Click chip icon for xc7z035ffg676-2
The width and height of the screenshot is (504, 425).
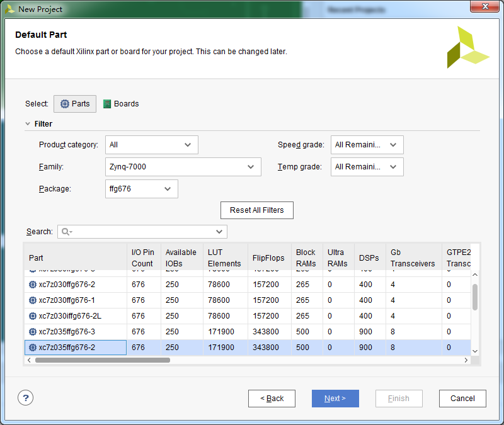(x=33, y=348)
